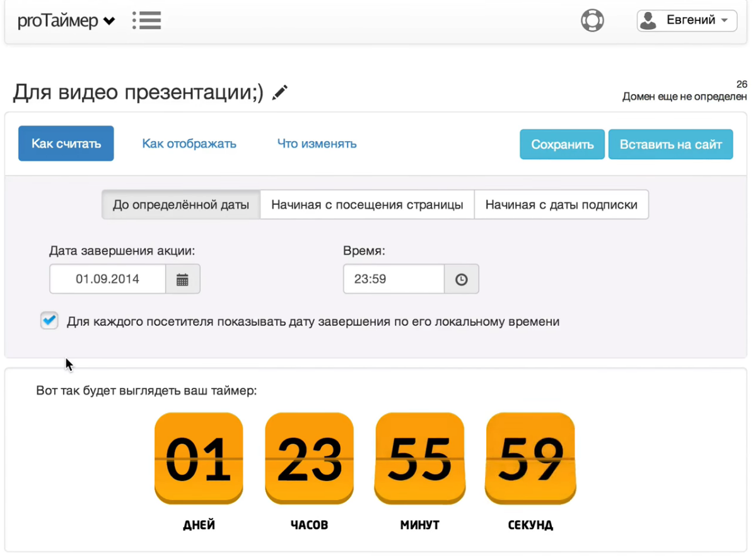Select the До определённой даты option
Viewport: 753px width, 560px height.
[181, 204]
